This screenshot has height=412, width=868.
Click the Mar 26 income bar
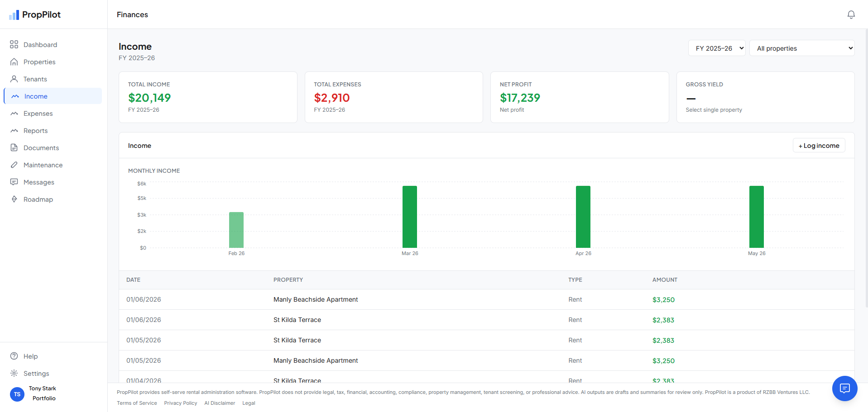[410, 217]
